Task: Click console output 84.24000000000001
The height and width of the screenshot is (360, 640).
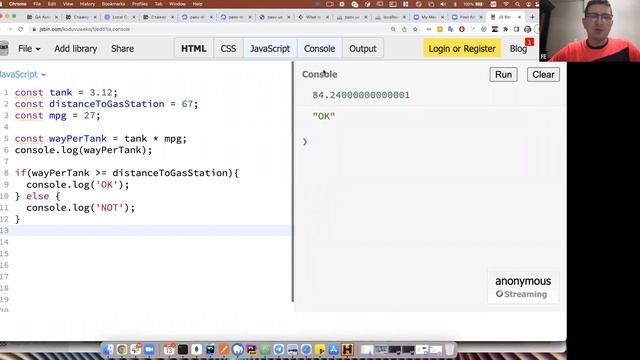Action: click(361, 95)
